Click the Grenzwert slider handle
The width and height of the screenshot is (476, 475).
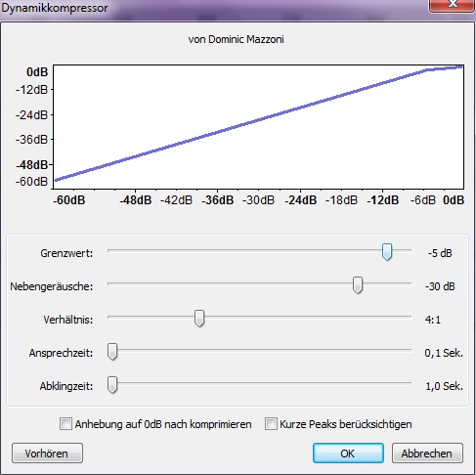point(387,252)
